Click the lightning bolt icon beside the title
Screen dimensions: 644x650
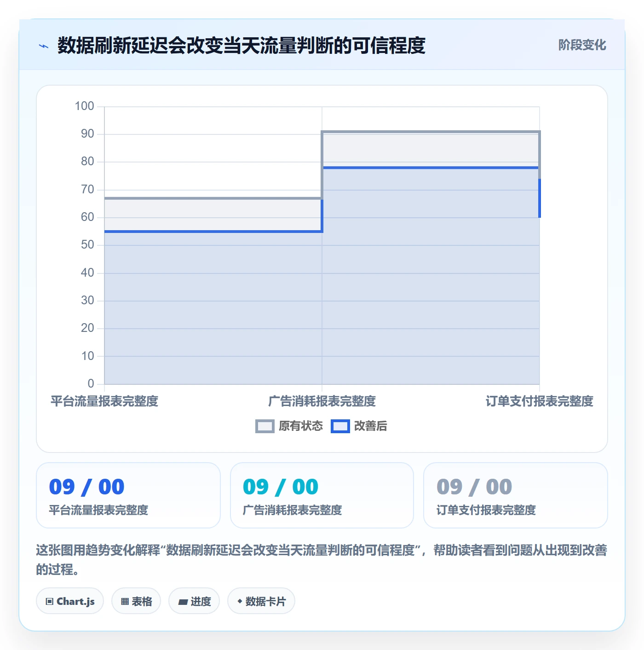pos(44,46)
